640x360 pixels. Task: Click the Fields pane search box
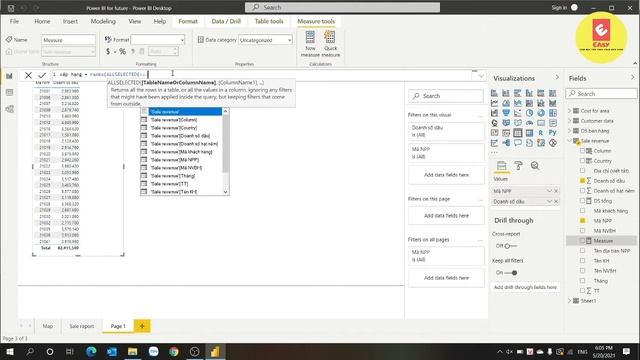click(x=601, y=93)
